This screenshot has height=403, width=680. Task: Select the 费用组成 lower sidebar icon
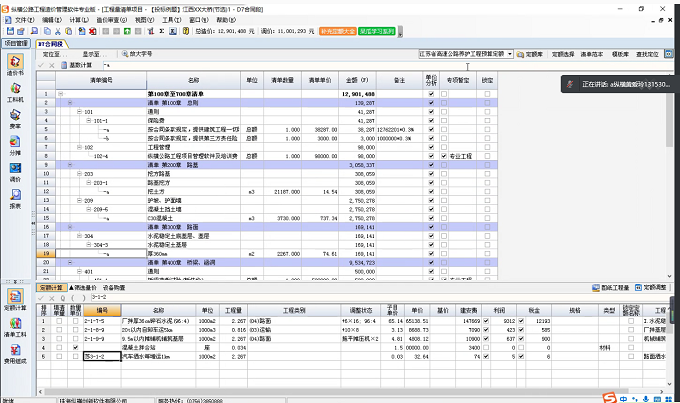15,350
